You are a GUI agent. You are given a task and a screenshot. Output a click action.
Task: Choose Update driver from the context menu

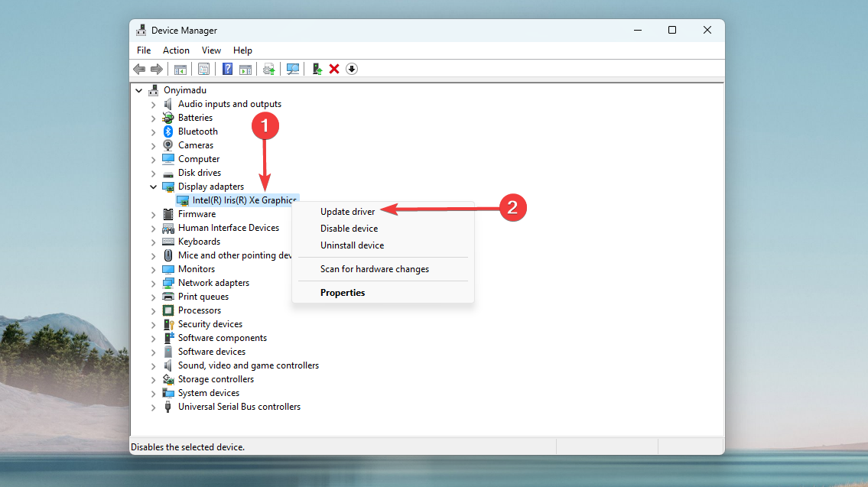pos(348,212)
